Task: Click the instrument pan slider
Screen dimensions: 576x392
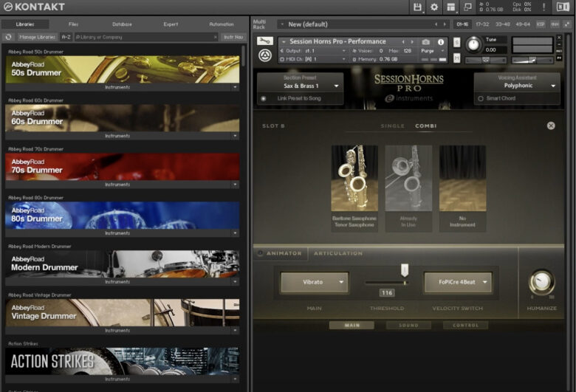Action: coord(486,60)
